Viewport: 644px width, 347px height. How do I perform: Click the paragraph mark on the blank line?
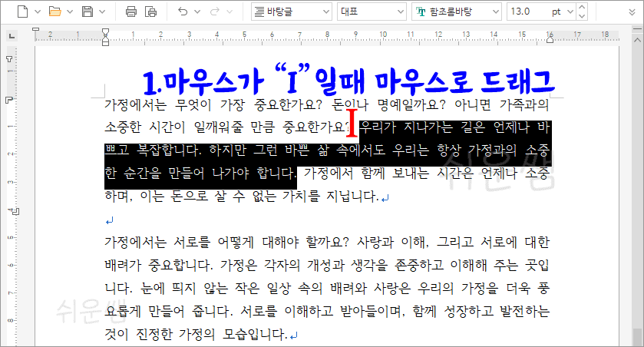[x=109, y=221]
